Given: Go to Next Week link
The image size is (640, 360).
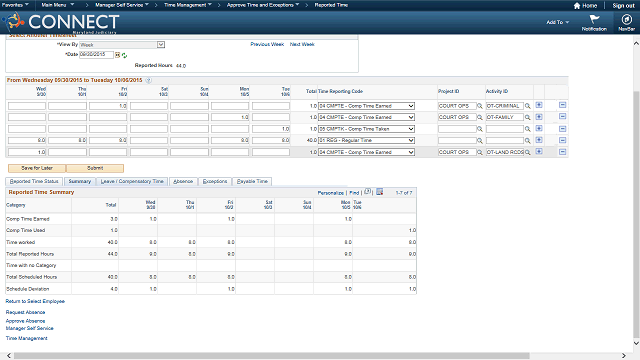Looking at the screenshot, I should (x=302, y=44).
